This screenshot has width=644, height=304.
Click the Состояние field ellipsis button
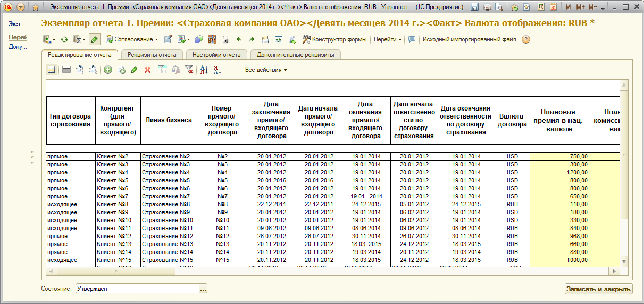tap(203, 289)
